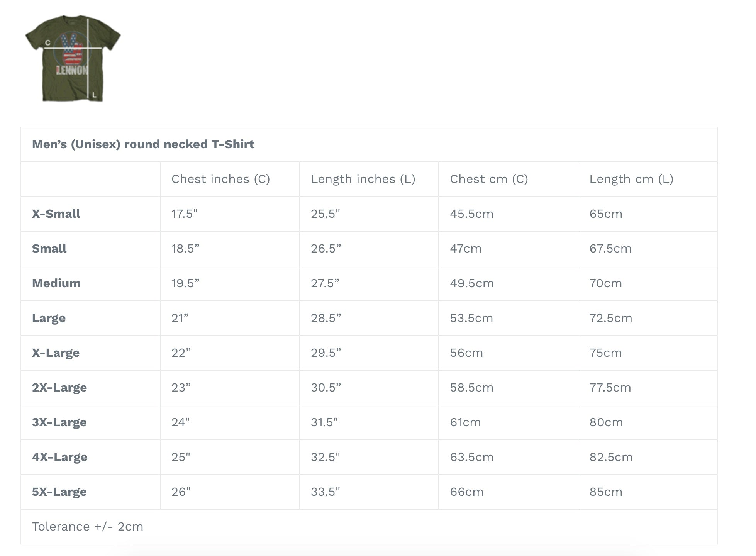Click the Chest cm (C) column header
Image resolution: width=756 pixels, height=556 pixels.
(489, 179)
